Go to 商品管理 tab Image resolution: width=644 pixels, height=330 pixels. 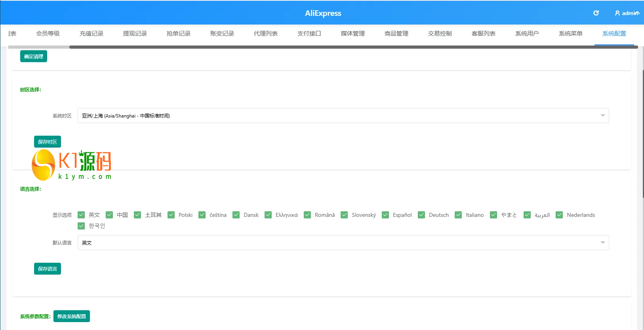396,34
